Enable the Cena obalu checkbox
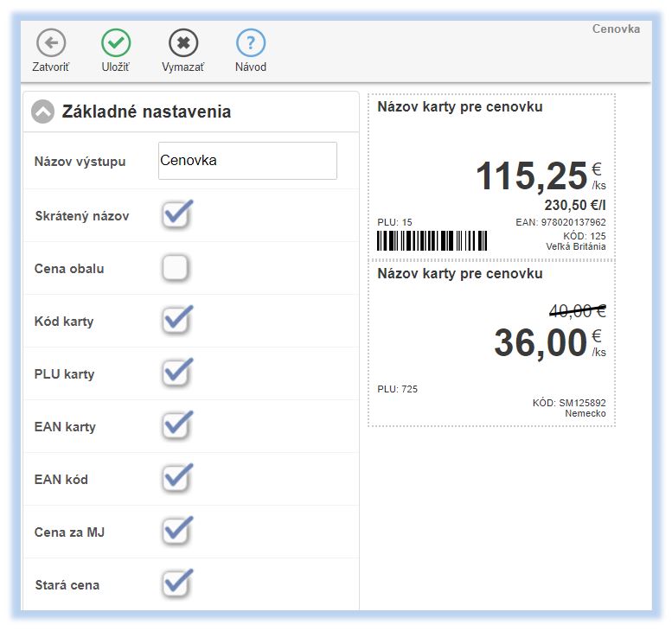Screen dimensions: 672x631 (x=176, y=269)
